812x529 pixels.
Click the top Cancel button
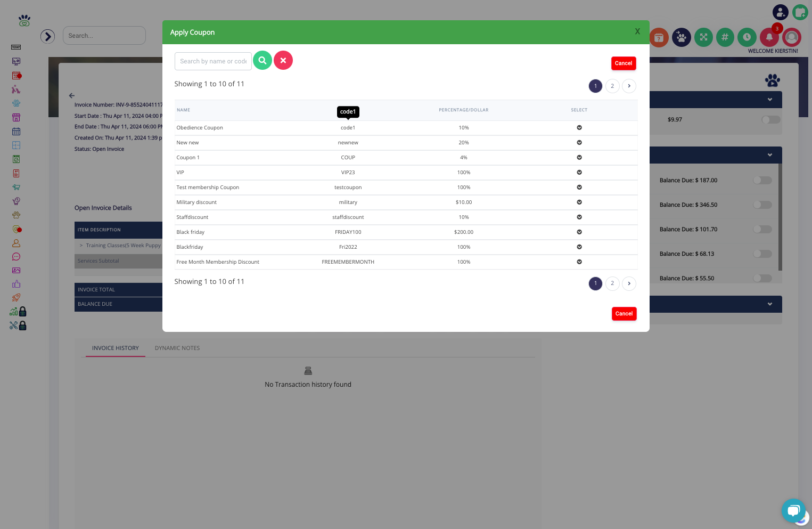pos(624,63)
